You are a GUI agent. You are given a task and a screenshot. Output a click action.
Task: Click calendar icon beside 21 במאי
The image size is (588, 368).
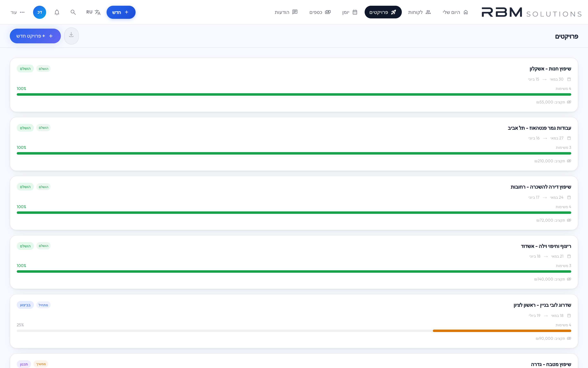pos(569,256)
